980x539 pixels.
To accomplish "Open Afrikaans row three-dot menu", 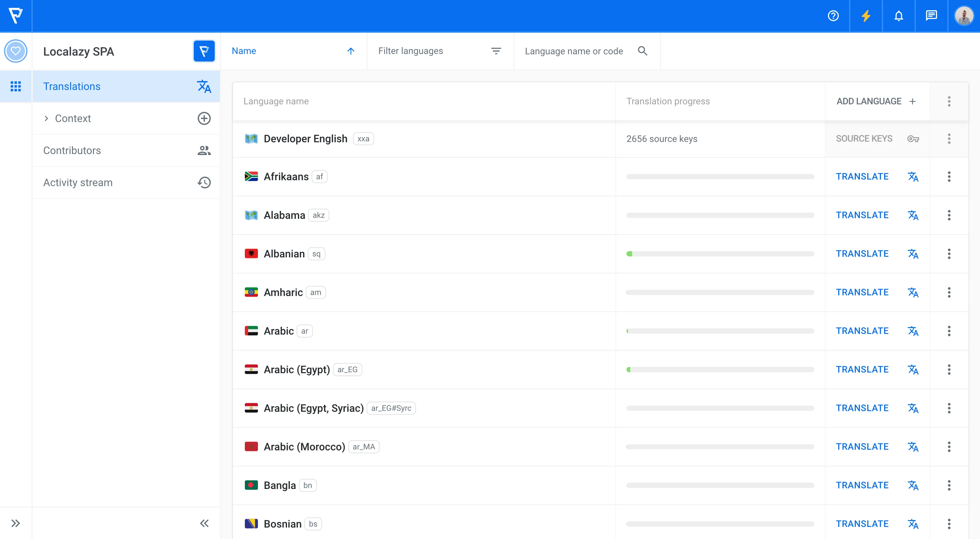I will [x=949, y=177].
